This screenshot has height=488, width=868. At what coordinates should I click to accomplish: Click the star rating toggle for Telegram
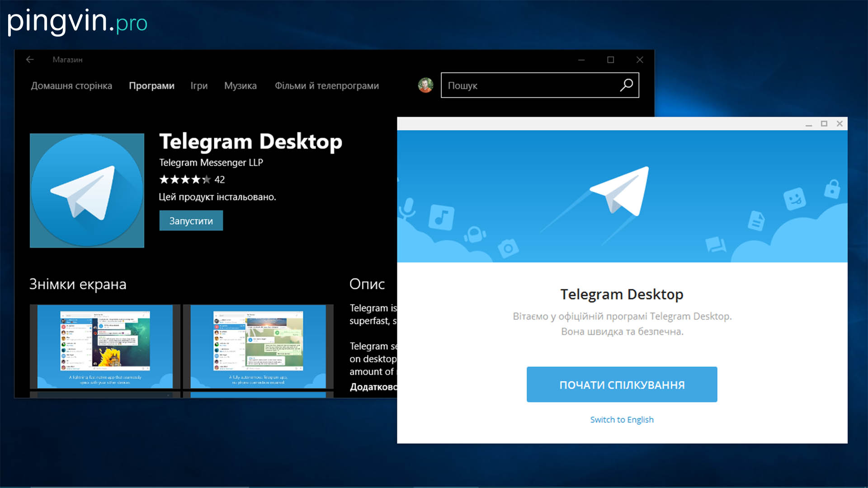pos(187,178)
